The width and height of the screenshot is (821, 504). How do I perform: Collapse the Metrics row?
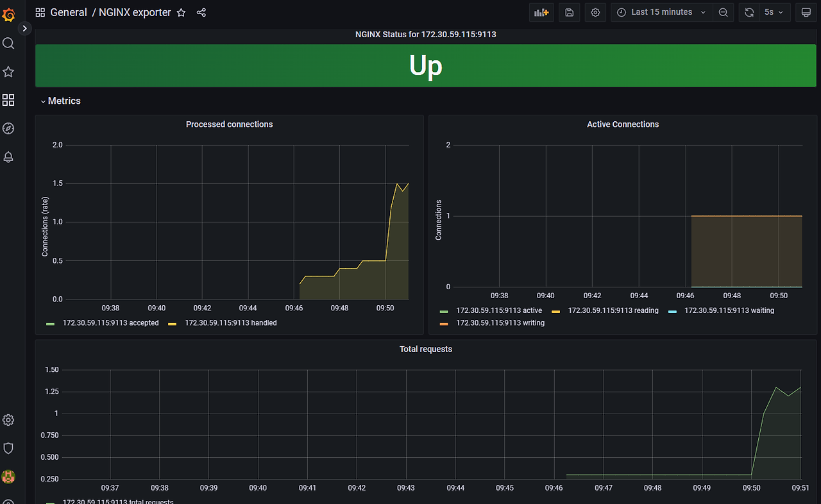click(60, 101)
